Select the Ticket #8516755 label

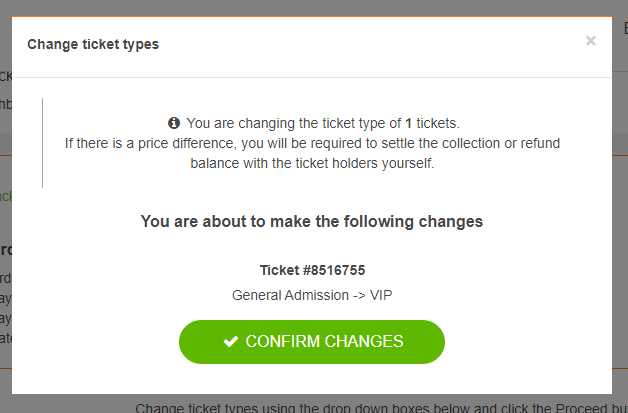(311, 270)
